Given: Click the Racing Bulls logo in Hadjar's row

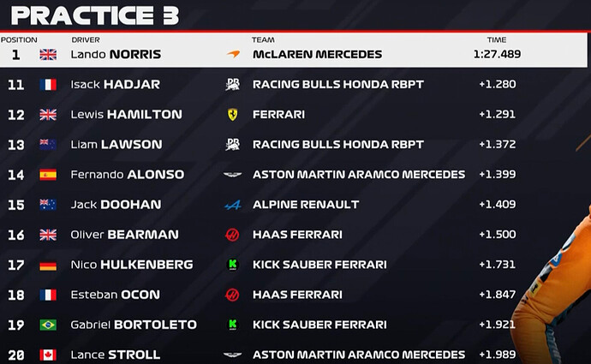Looking at the screenshot, I should tap(232, 84).
